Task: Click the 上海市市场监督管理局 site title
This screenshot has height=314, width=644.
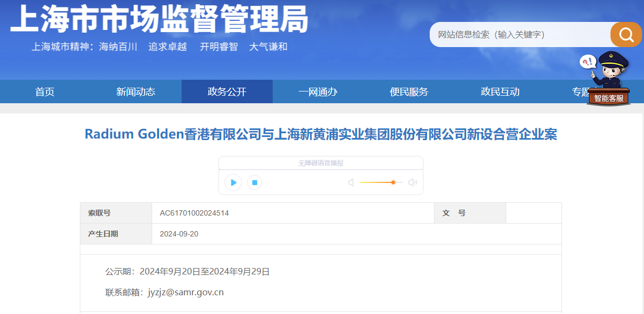Action: click(x=159, y=19)
